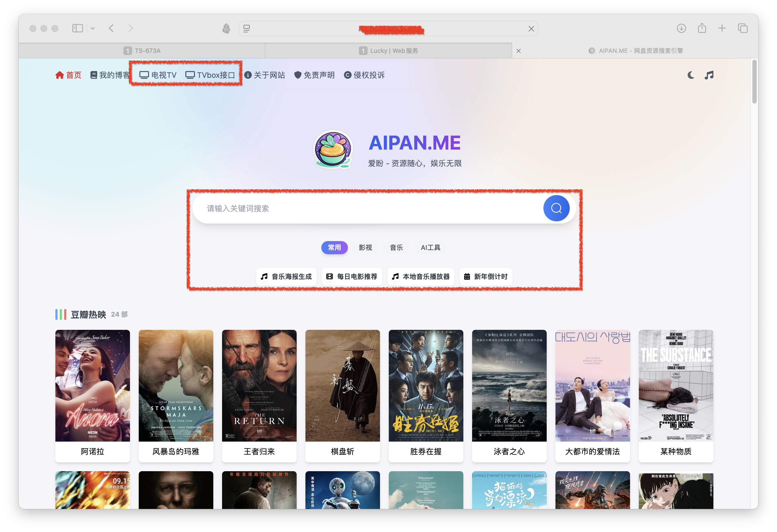Open sidebar options dropdown arrow
777x532 pixels.
tap(93, 28)
